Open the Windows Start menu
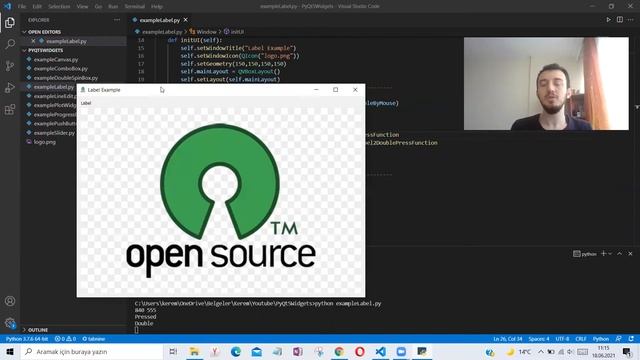 click(10, 351)
